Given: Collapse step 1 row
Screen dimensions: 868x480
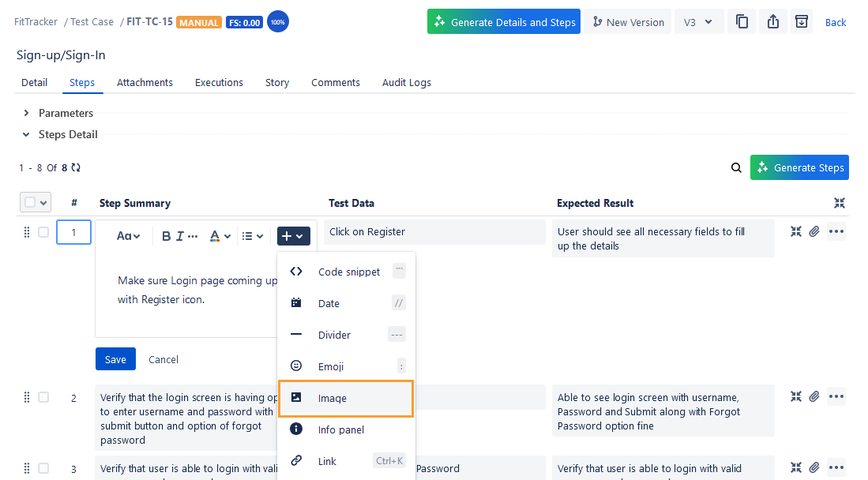Looking at the screenshot, I should [x=795, y=231].
